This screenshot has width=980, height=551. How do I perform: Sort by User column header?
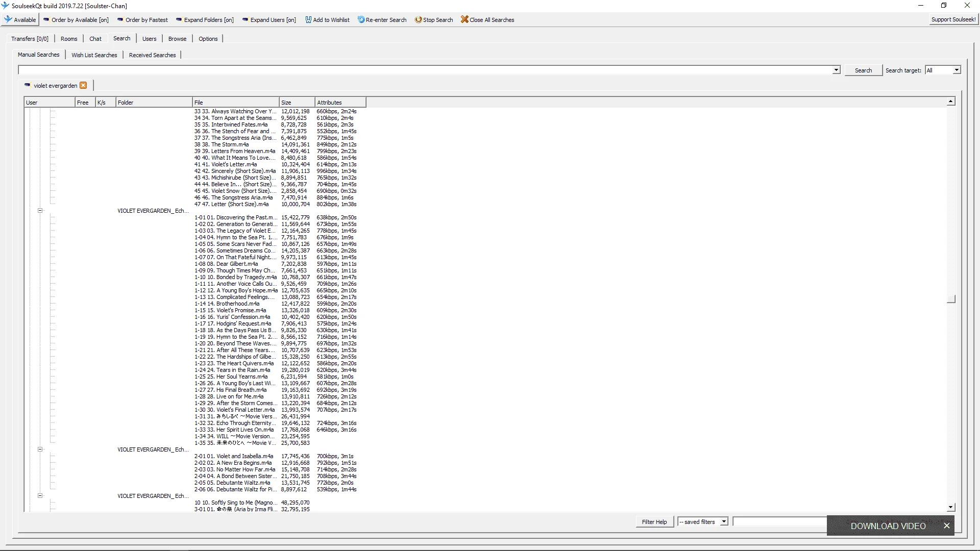[50, 103]
